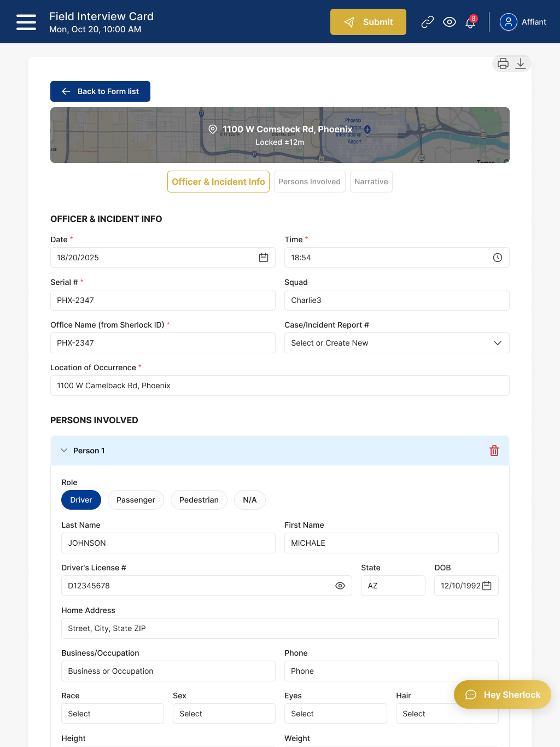Click the copy link icon in header
Screen dimensions: 560x747
(x=427, y=22)
